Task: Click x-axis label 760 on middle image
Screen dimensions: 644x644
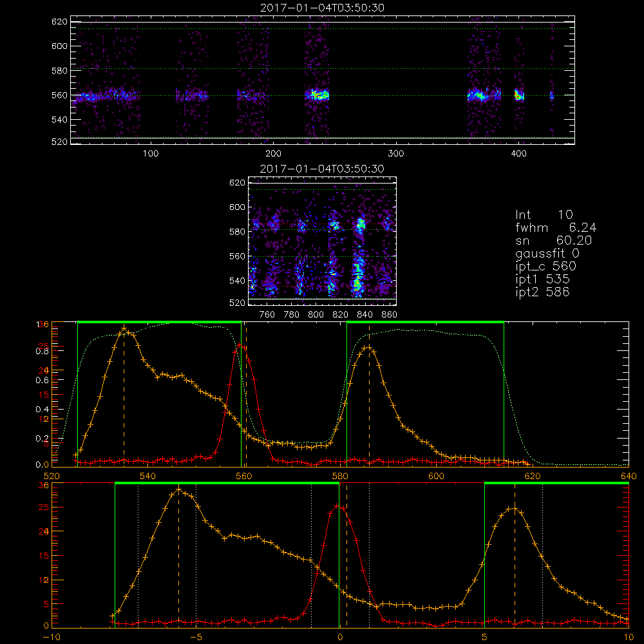Action: pos(267,315)
